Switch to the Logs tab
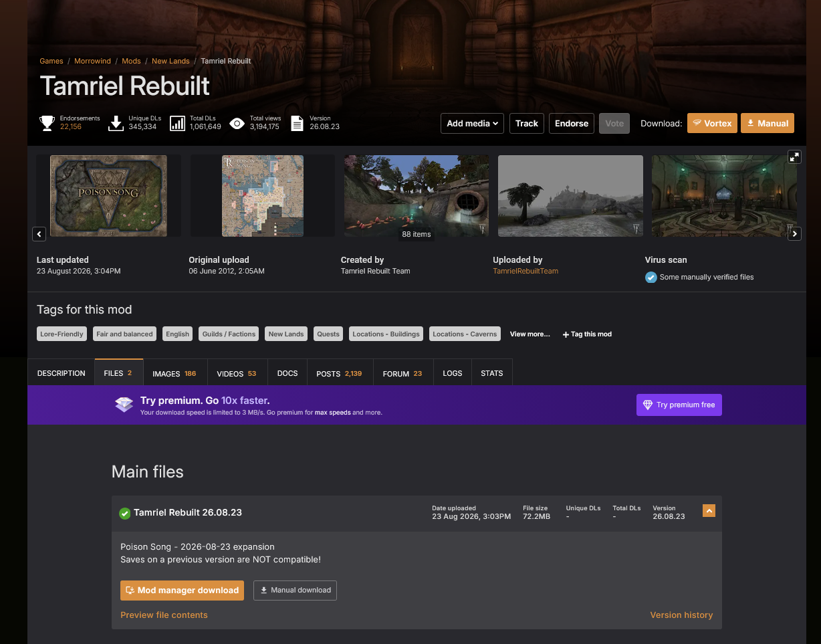The width and height of the screenshot is (821, 644). coord(453,373)
